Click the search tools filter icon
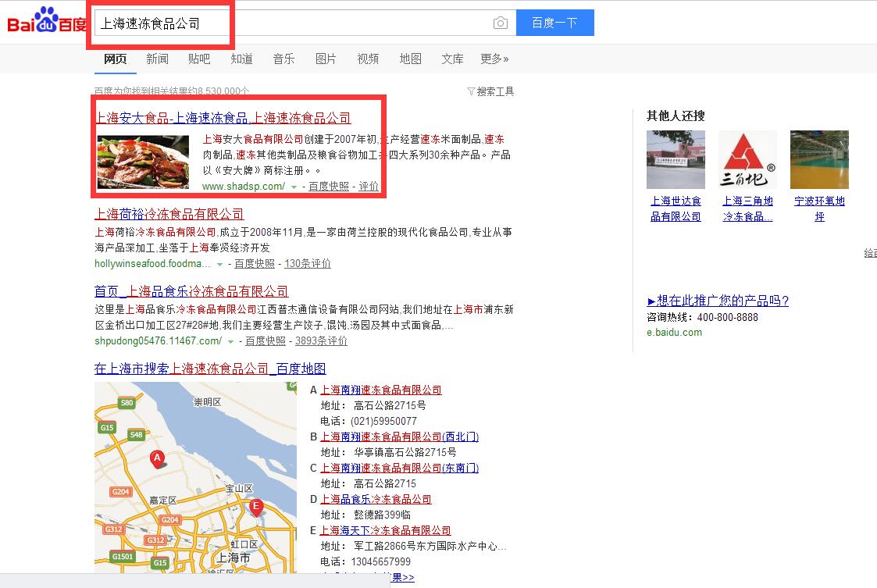Viewport: 877px width, 588px height. (471, 91)
